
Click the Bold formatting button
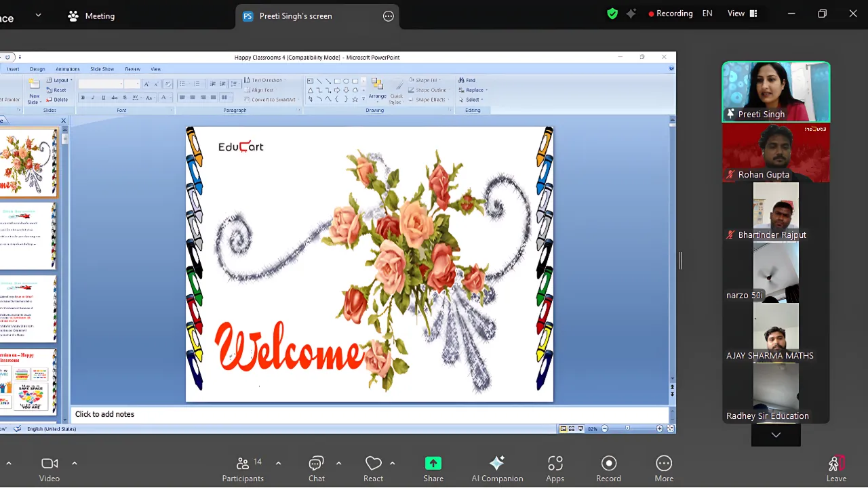pos(83,98)
